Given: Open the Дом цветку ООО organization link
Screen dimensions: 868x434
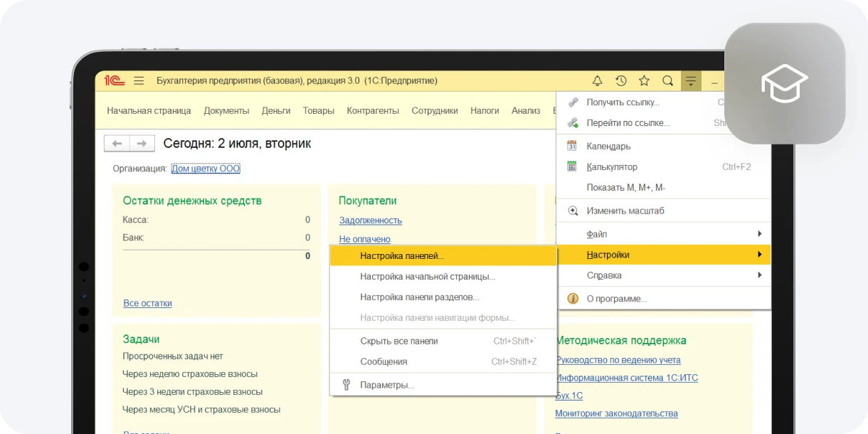Looking at the screenshot, I should point(206,169).
